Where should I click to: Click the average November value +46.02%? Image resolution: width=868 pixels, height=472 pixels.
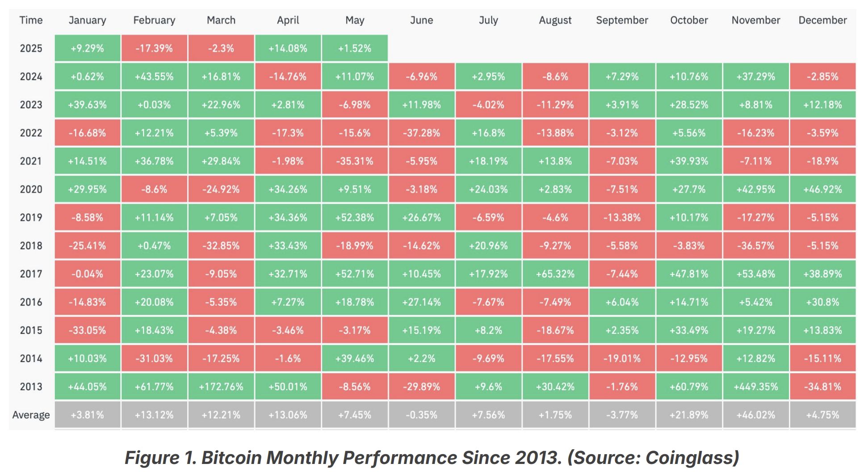(x=755, y=415)
